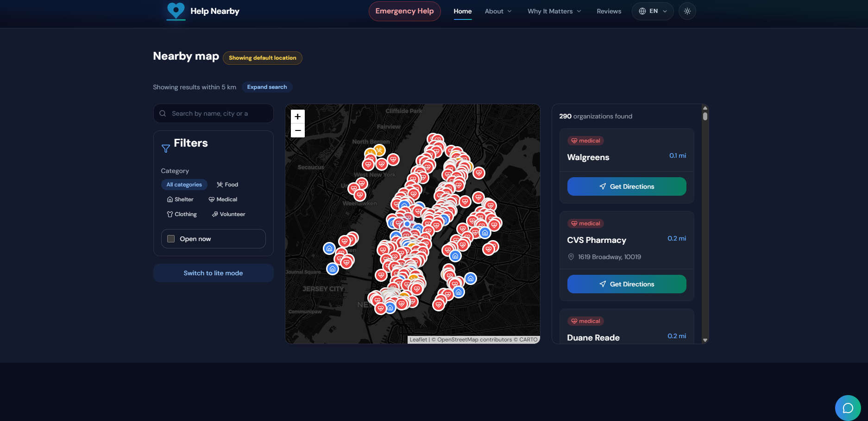Open the chat bubble widget
The width and height of the screenshot is (868, 421).
coord(848,408)
